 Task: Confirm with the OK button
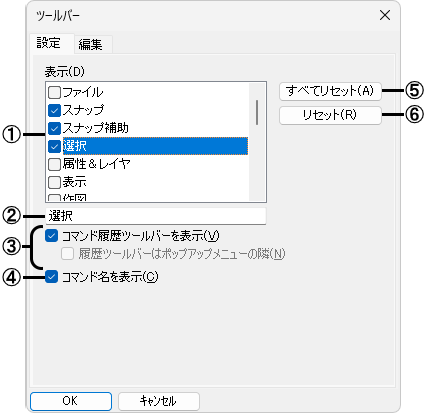[71, 401]
